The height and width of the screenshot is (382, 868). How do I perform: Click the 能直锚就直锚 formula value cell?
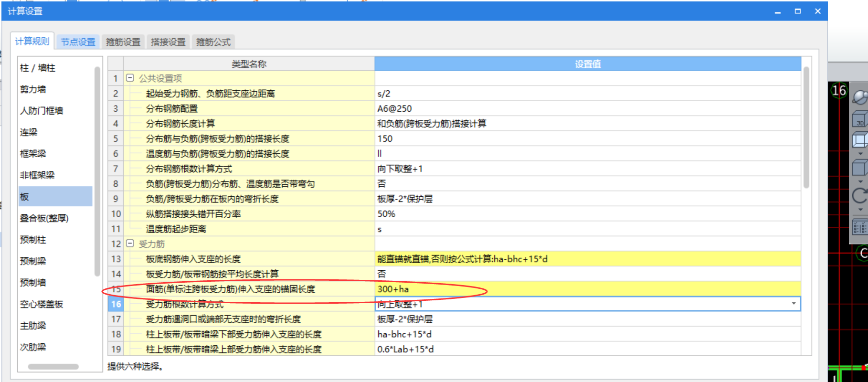click(x=588, y=259)
